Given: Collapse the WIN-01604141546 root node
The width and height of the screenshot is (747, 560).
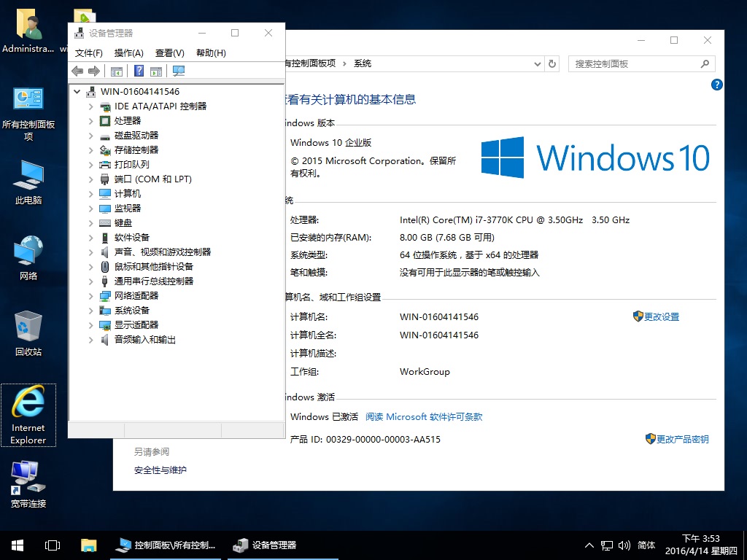Looking at the screenshot, I should 77,91.
